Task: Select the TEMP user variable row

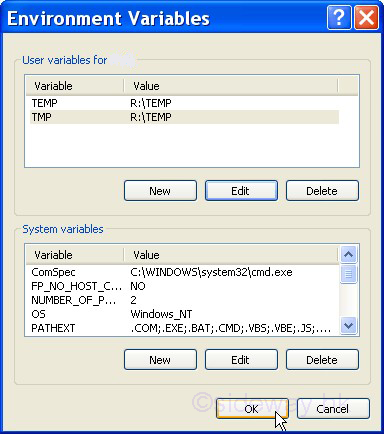Action: [x=185, y=103]
